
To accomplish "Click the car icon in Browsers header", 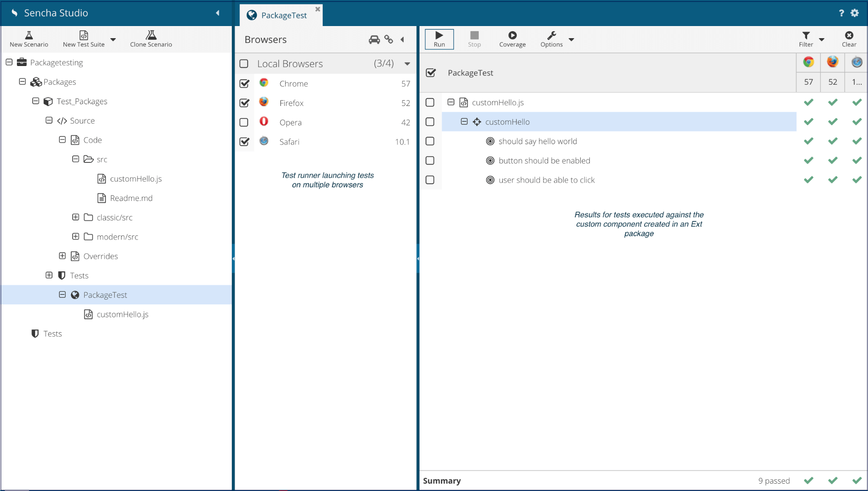I will (x=374, y=40).
